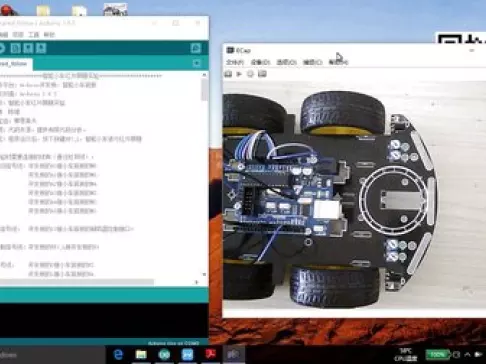Image resolution: width=486 pixels, height=364 pixels.
Task: Click the fourth ECap toolbar image icon
Action: (262, 74)
